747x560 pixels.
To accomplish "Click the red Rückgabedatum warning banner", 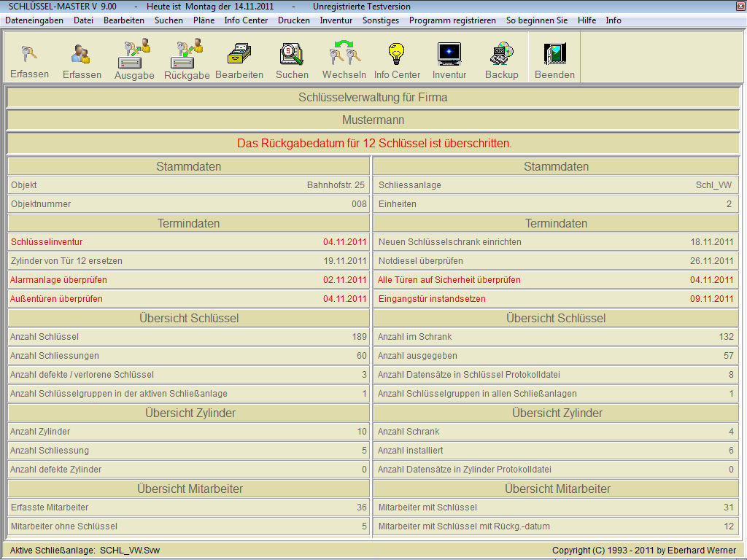I will (x=373, y=143).
